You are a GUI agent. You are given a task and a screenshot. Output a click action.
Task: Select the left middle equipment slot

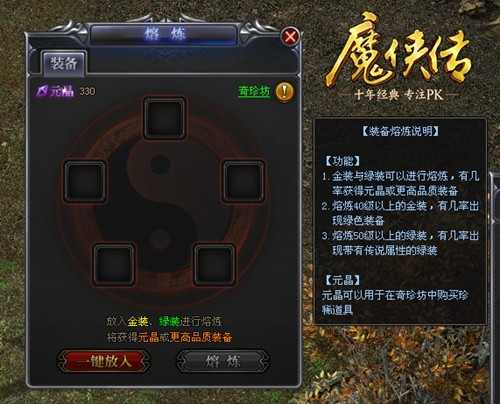click(x=85, y=182)
